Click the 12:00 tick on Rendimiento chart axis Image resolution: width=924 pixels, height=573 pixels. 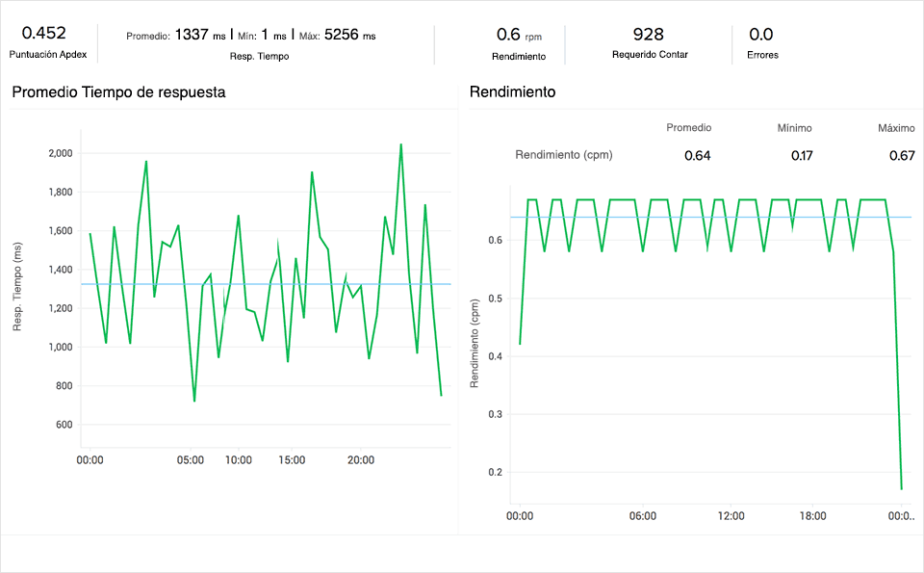[x=731, y=516]
